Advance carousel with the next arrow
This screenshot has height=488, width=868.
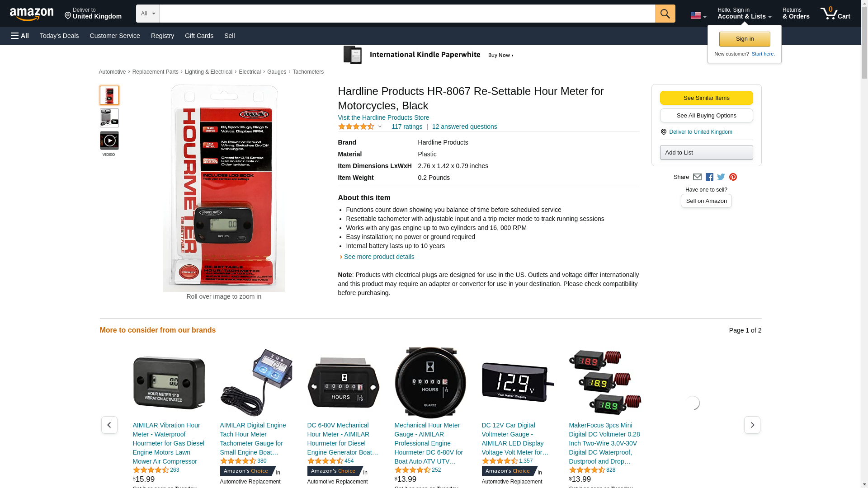click(x=752, y=425)
